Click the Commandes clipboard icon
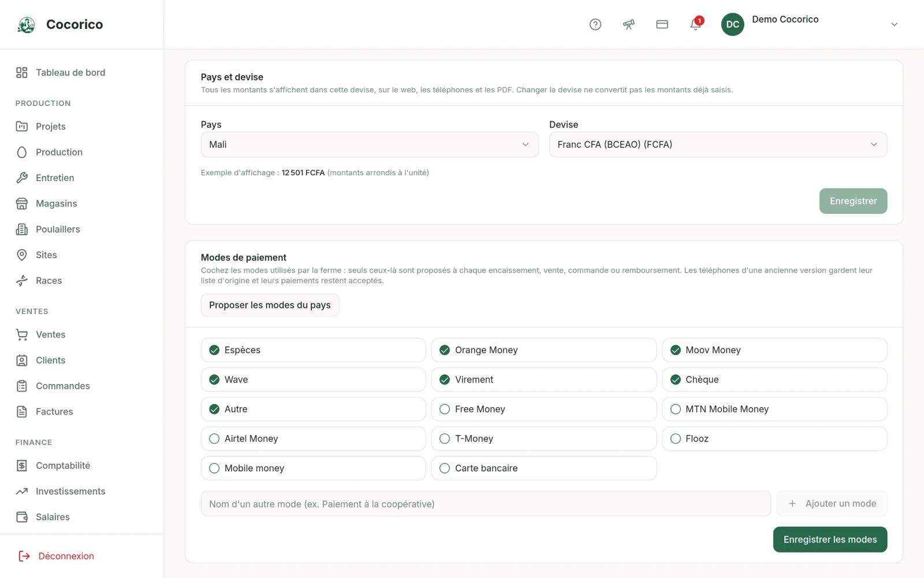Screen dimensions: 924x578 (x=22, y=386)
